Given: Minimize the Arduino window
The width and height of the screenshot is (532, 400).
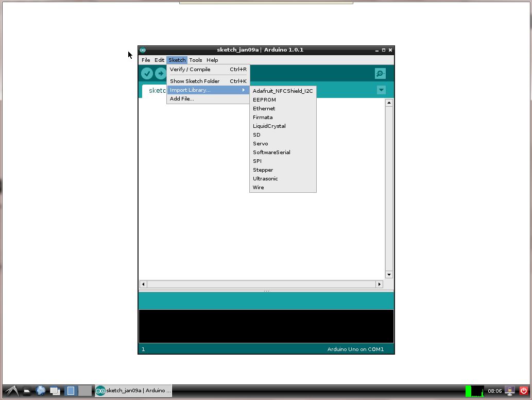Looking at the screenshot, I should tap(376, 50).
